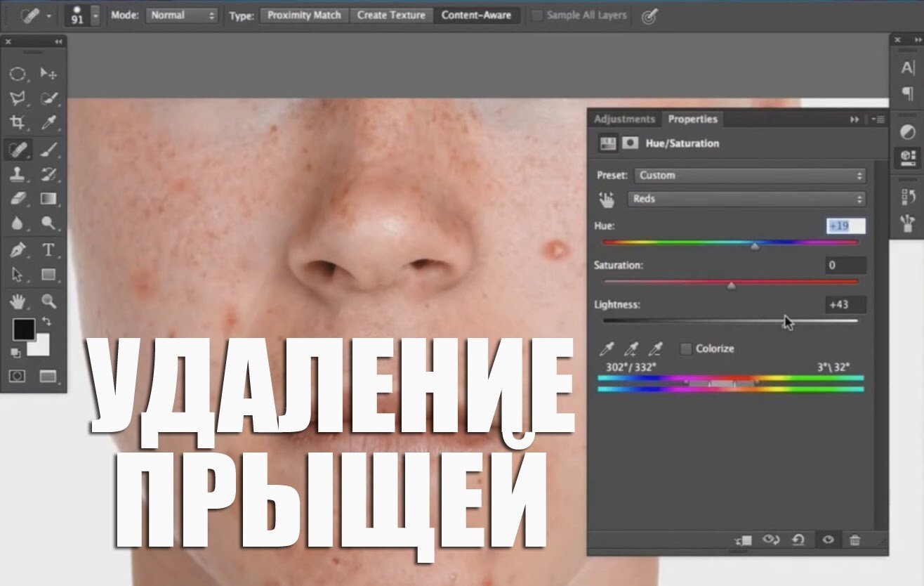924x586 pixels.
Task: Select the Crop tool
Action: 18,123
